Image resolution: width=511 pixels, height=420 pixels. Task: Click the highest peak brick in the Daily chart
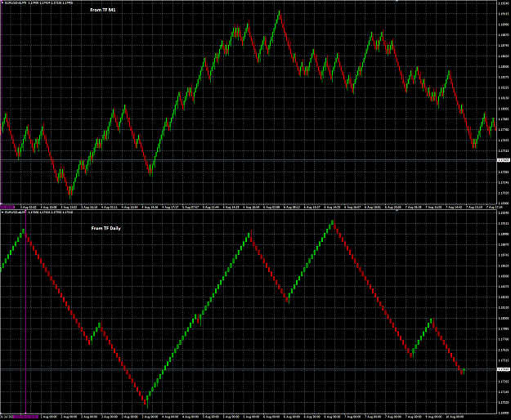[333, 223]
